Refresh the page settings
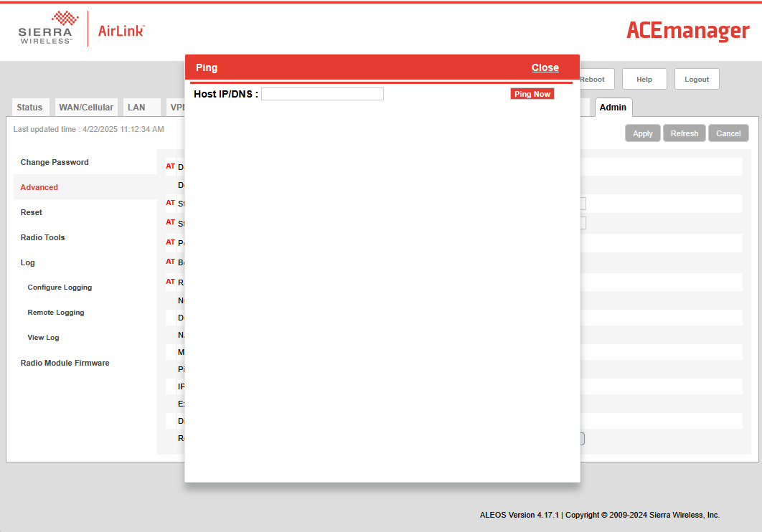Image resolution: width=762 pixels, height=532 pixels. tap(685, 133)
